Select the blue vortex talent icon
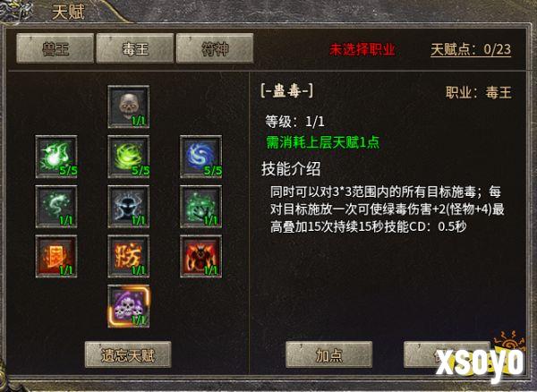 click(201, 157)
